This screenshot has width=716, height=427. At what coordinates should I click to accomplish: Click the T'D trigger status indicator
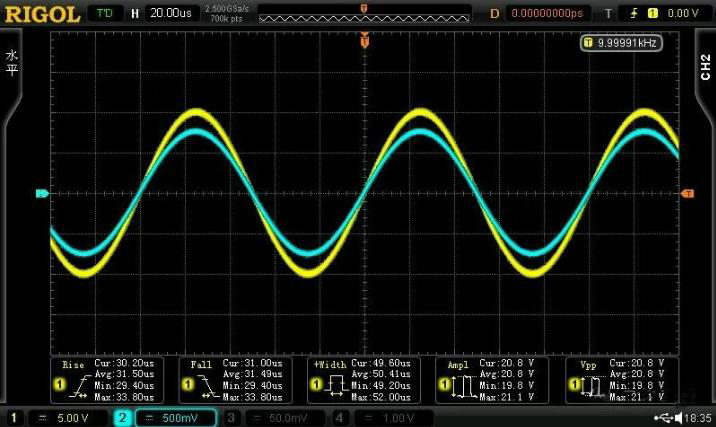(x=105, y=14)
